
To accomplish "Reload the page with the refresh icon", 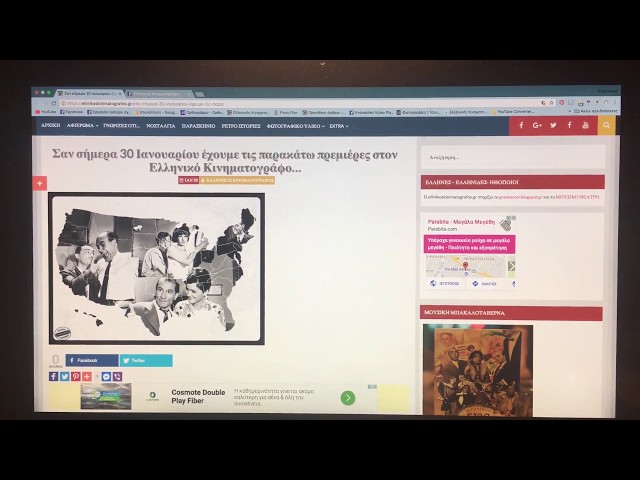I will coord(53,103).
